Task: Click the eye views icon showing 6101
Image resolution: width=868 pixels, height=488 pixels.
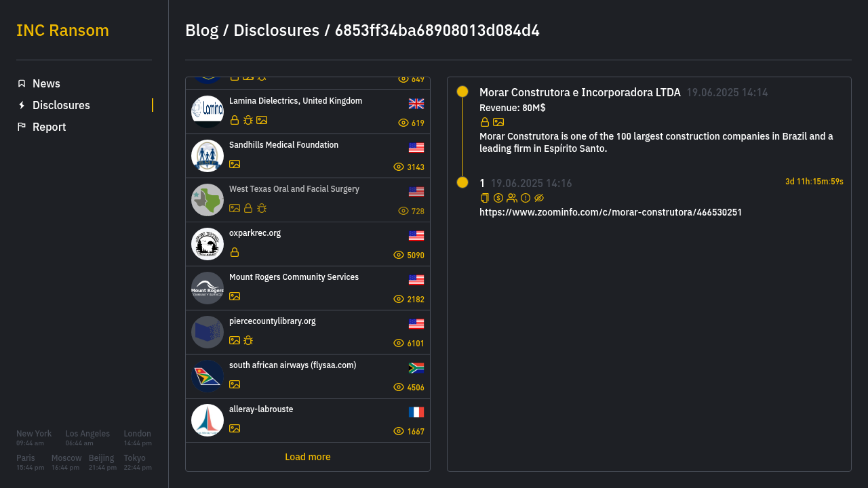Action: tap(399, 343)
